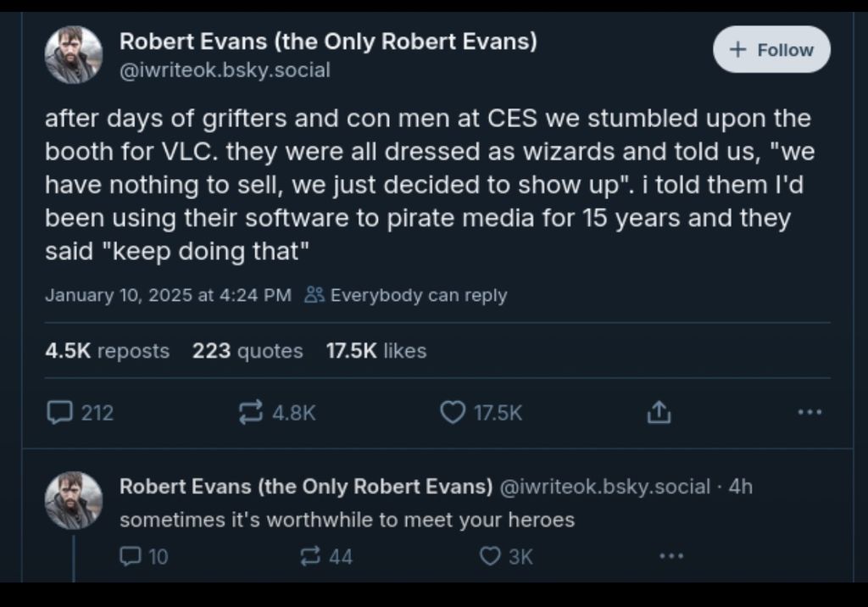Open the main post's more options menu

pos(810,413)
